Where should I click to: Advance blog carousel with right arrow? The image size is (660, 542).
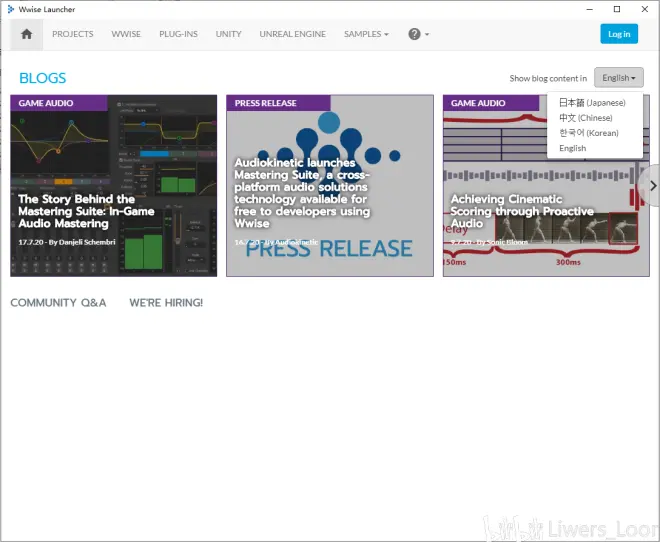[x=653, y=186]
